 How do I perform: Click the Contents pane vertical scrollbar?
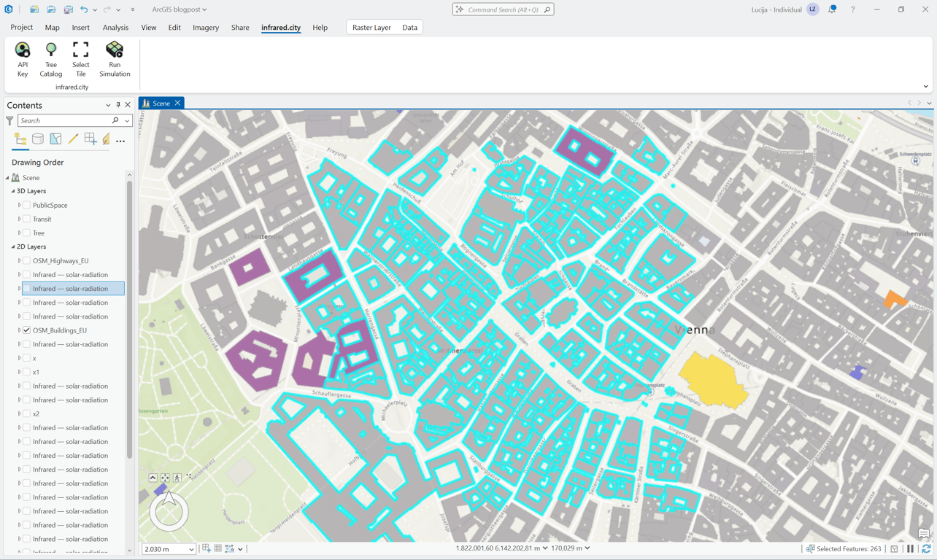click(x=130, y=320)
